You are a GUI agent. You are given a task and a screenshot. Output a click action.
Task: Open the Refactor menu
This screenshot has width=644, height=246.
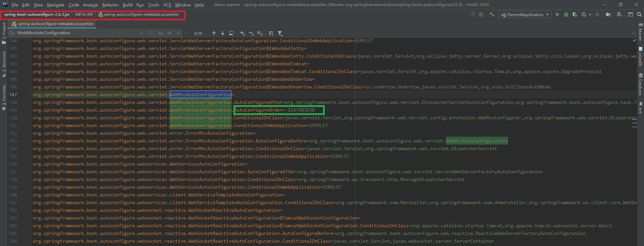(110, 5)
